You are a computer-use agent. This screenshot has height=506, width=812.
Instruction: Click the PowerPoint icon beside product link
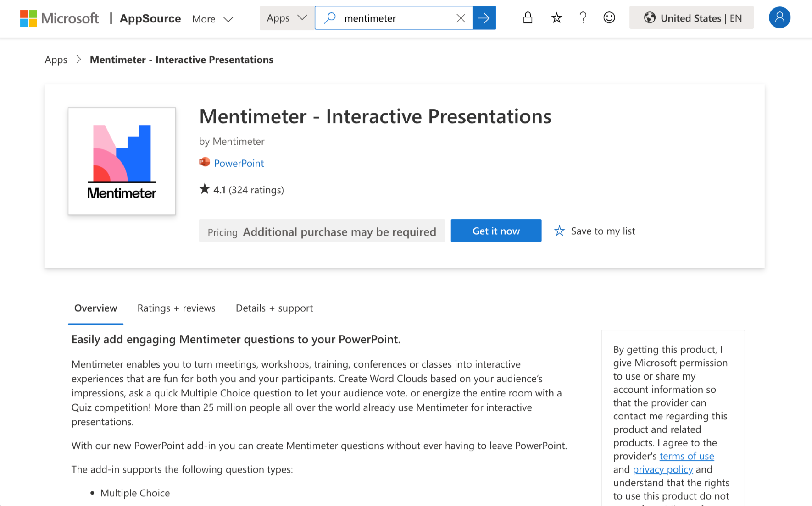coord(205,162)
